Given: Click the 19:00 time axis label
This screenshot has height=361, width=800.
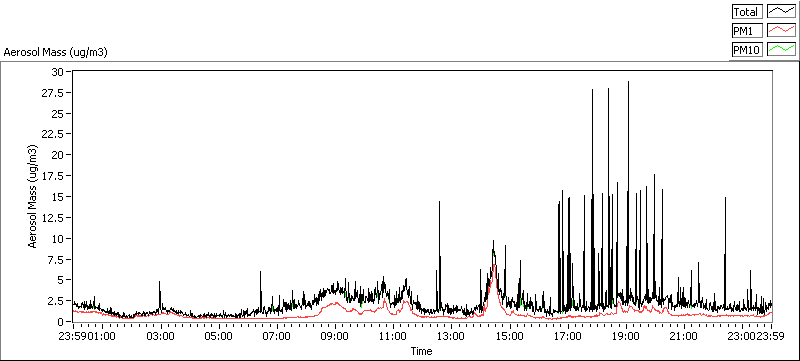Looking at the screenshot, I should click(x=626, y=337).
